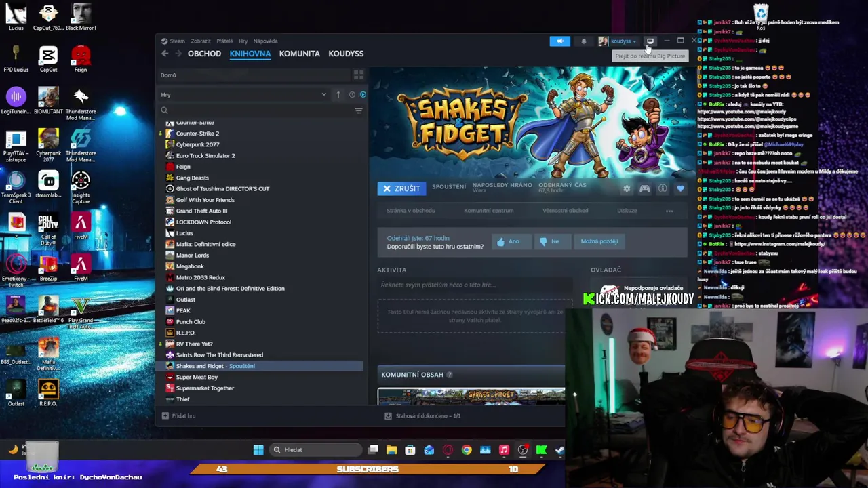Open the Recycle Bin desktop icon
This screenshot has width=868, height=488.
(761, 16)
